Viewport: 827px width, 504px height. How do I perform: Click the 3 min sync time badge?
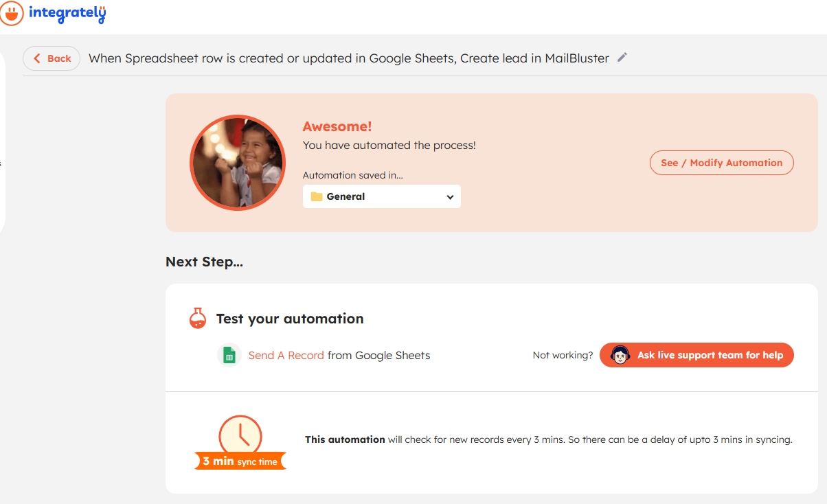click(x=240, y=461)
